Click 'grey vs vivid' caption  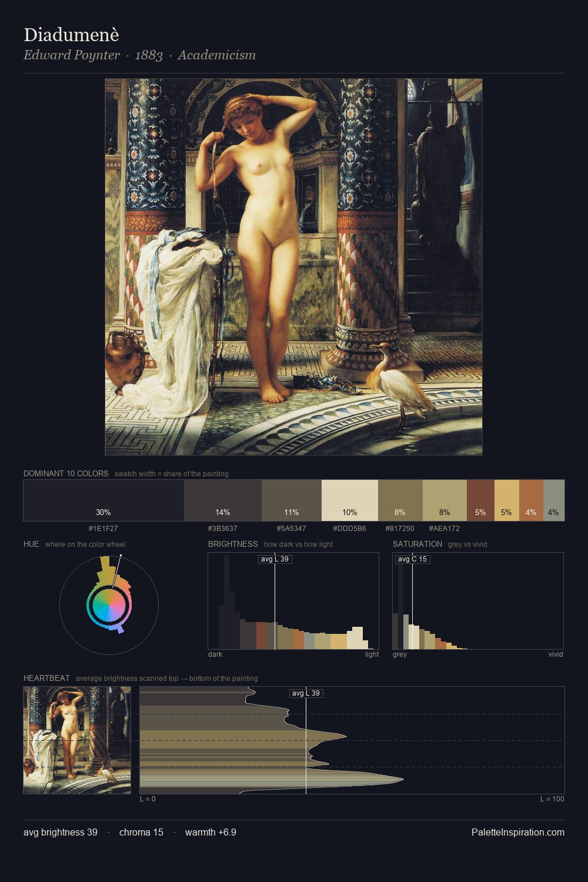point(467,544)
